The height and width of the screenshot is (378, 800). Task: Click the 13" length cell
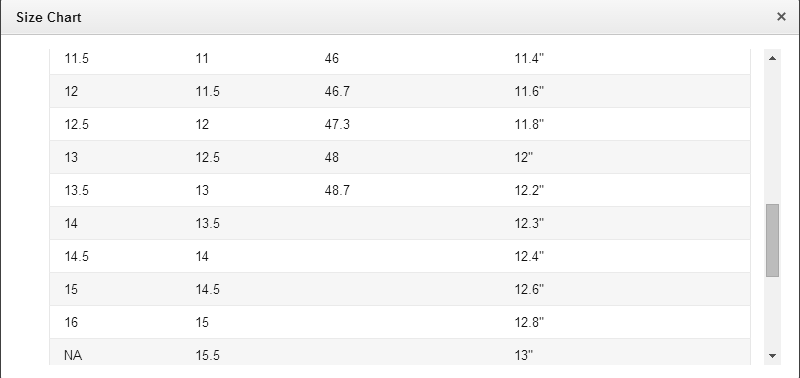[x=523, y=355]
